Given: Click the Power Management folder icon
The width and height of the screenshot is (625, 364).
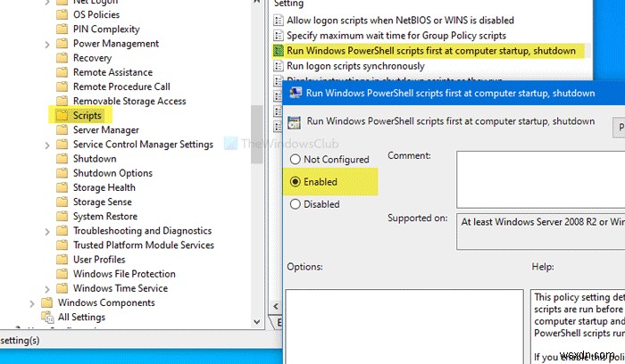Looking at the screenshot, I should coord(62,44).
